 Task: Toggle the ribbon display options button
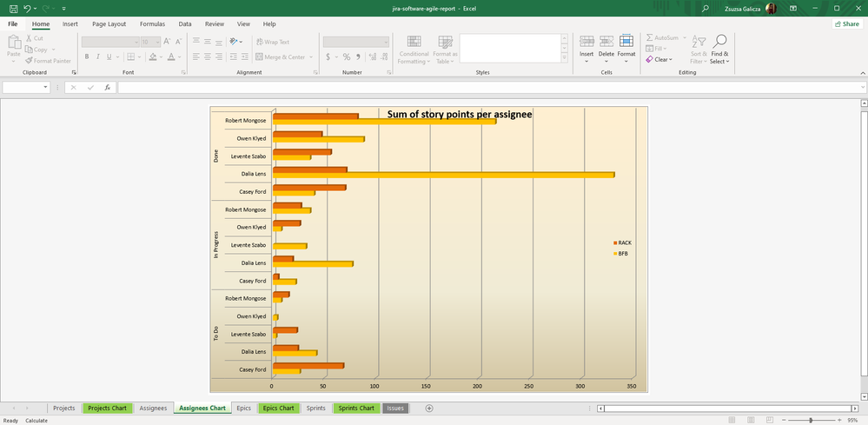click(793, 8)
